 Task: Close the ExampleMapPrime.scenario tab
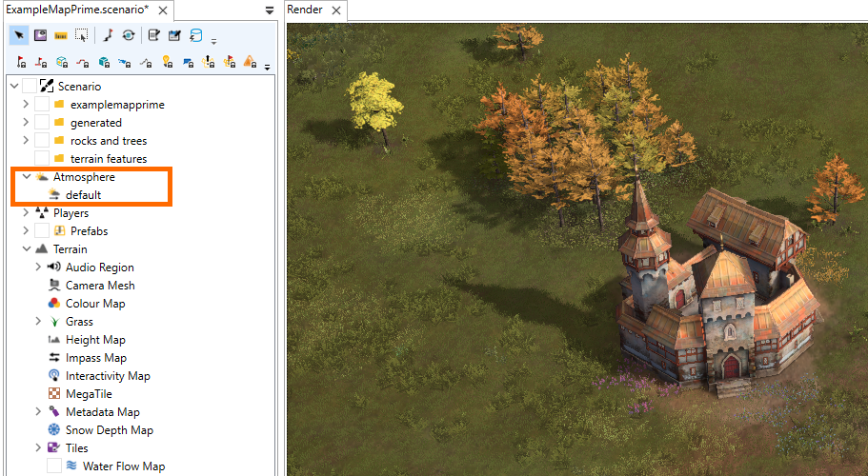pyautogui.click(x=163, y=10)
